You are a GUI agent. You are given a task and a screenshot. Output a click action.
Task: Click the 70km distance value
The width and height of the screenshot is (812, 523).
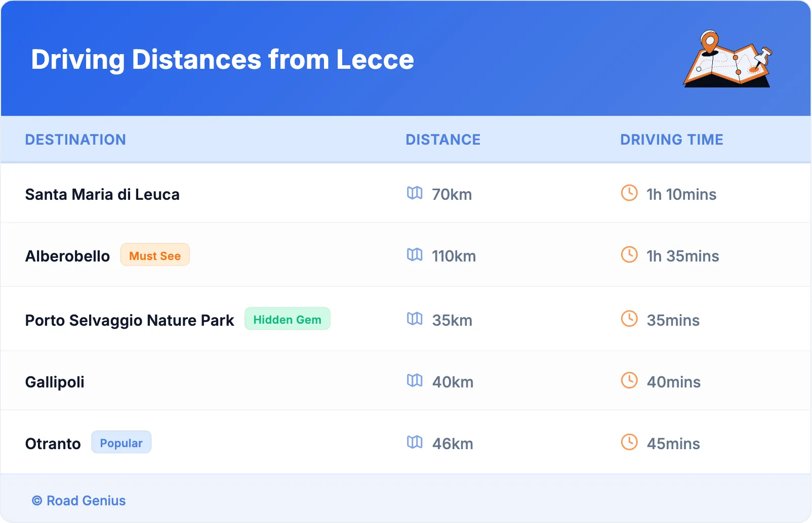(452, 194)
